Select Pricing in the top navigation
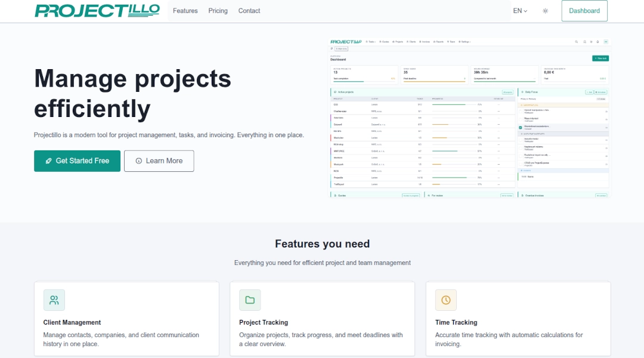The width and height of the screenshot is (644, 358). [x=218, y=11]
